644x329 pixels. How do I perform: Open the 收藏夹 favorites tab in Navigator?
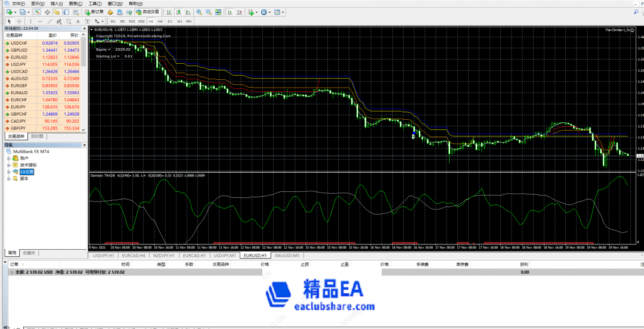[x=29, y=253]
